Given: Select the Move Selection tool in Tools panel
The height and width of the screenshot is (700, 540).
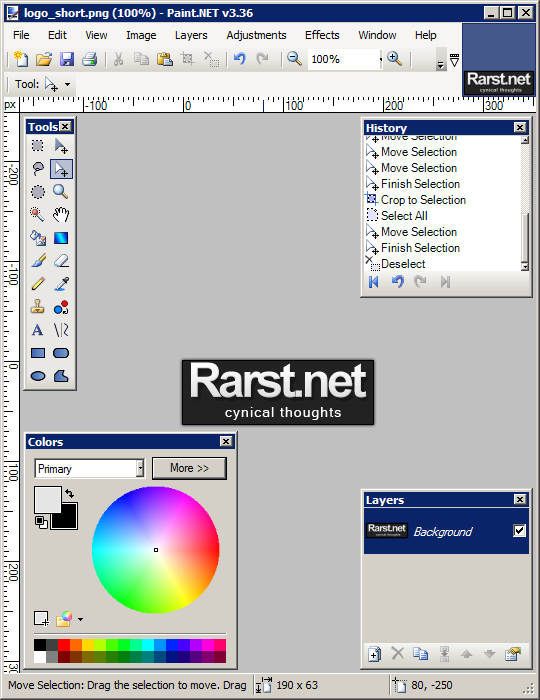Looking at the screenshot, I should click(61, 169).
